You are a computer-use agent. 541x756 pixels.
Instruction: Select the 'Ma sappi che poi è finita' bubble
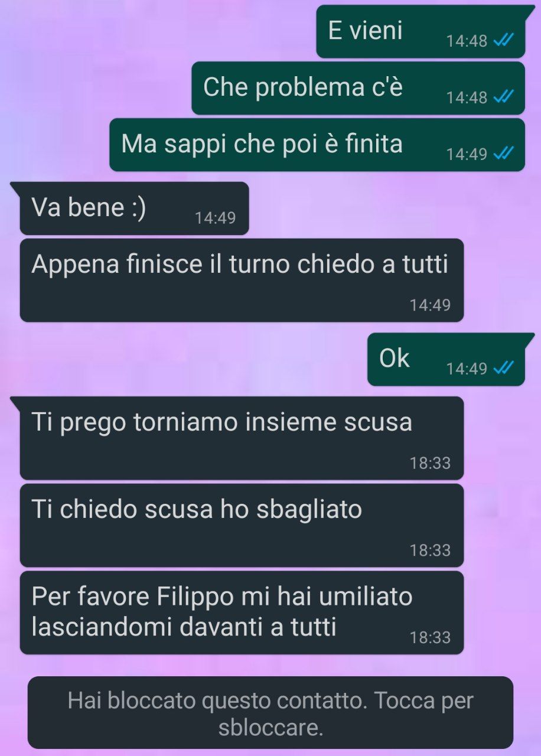[x=317, y=145]
